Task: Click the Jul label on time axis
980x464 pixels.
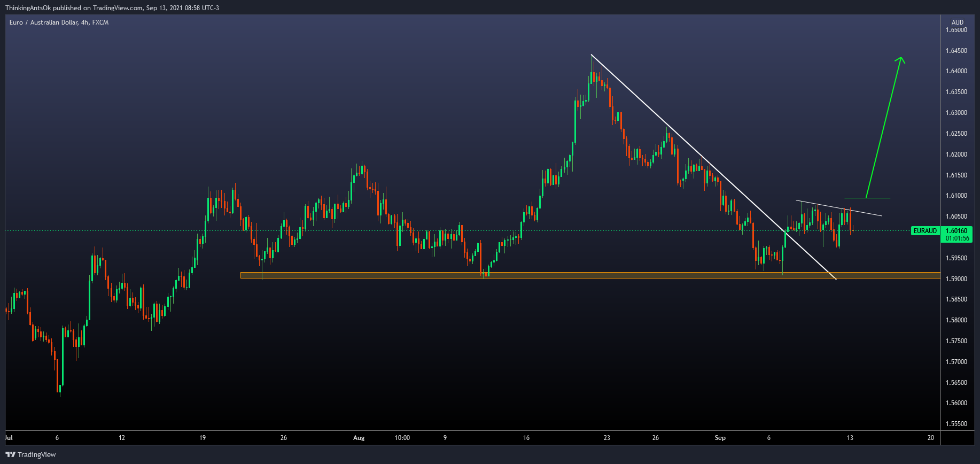Action: click(9, 438)
